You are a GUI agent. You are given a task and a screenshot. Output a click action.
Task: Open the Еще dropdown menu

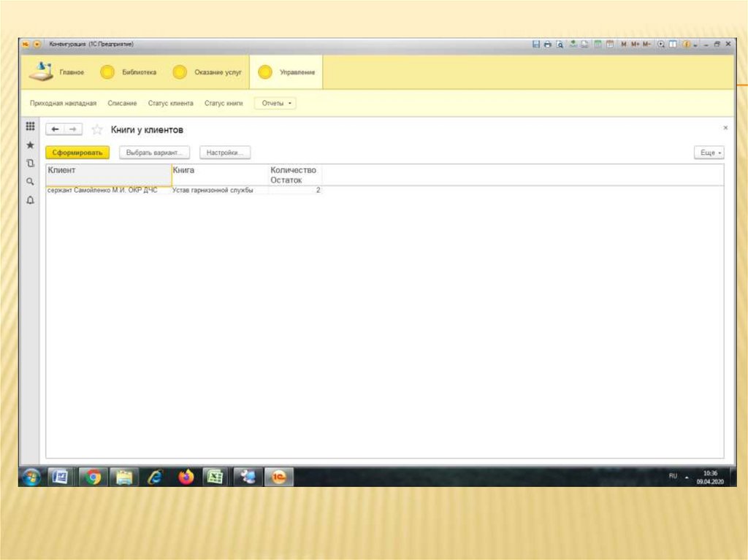pyautogui.click(x=709, y=153)
